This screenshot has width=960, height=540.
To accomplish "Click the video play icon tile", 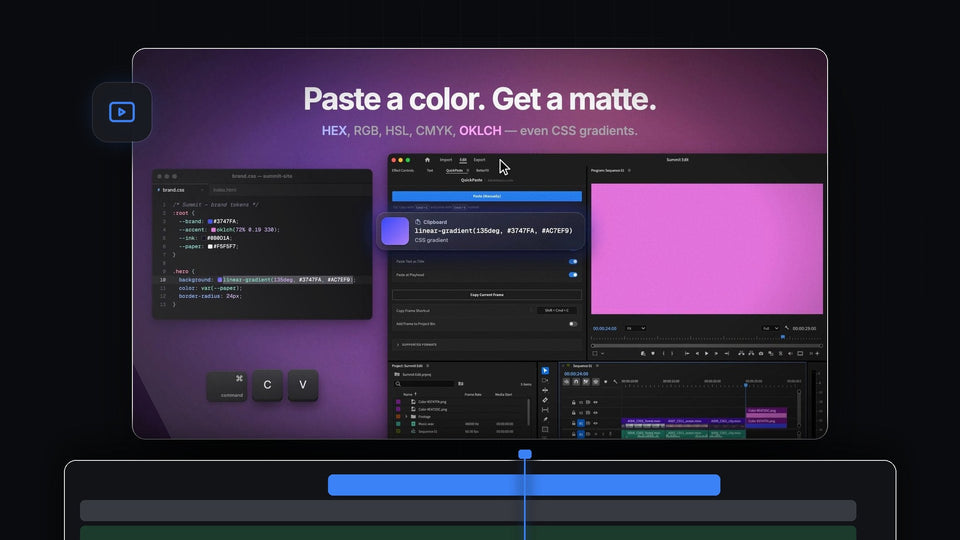I will coord(122,112).
